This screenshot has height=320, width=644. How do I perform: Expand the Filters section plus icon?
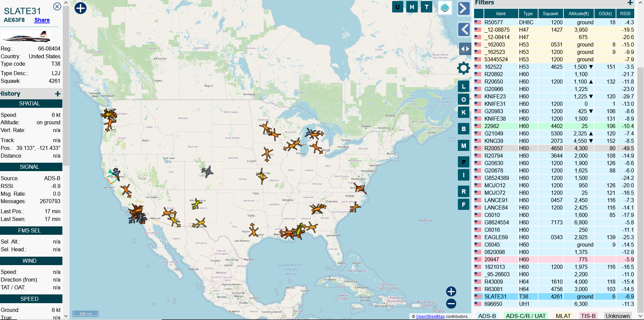coord(630,3)
